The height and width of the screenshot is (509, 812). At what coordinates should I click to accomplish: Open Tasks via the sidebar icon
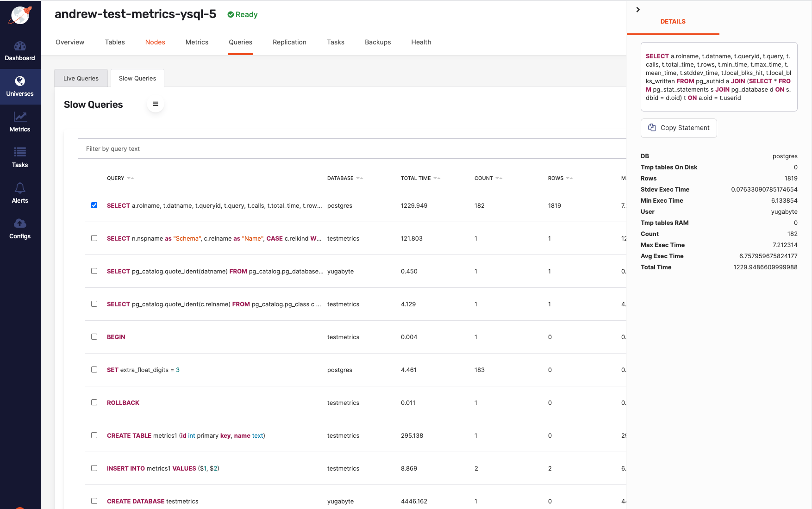click(x=20, y=157)
